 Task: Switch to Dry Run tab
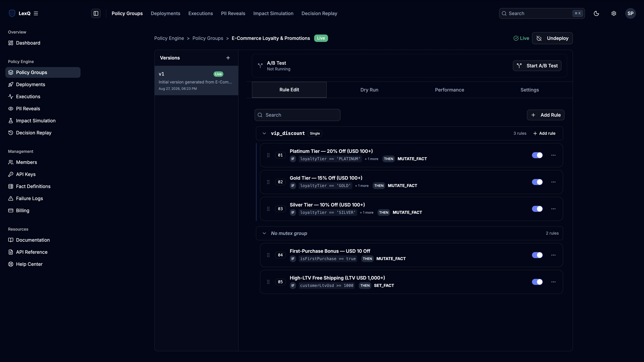(369, 90)
